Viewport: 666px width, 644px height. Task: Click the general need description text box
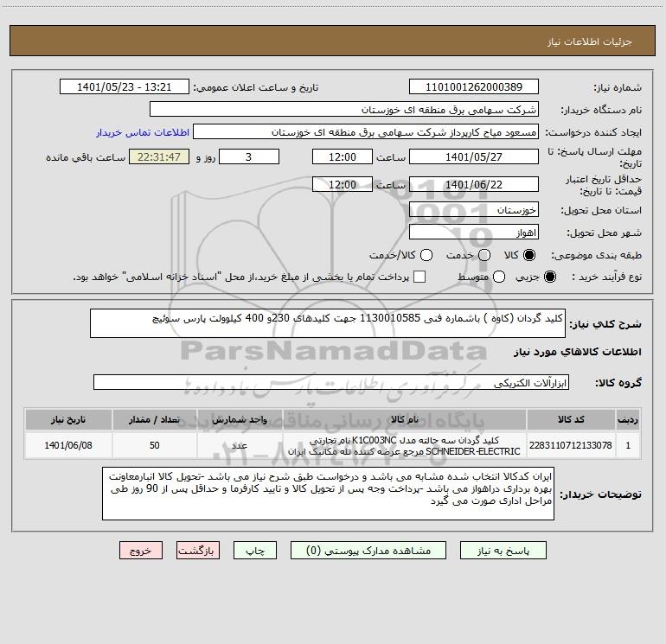(x=328, y=323)
